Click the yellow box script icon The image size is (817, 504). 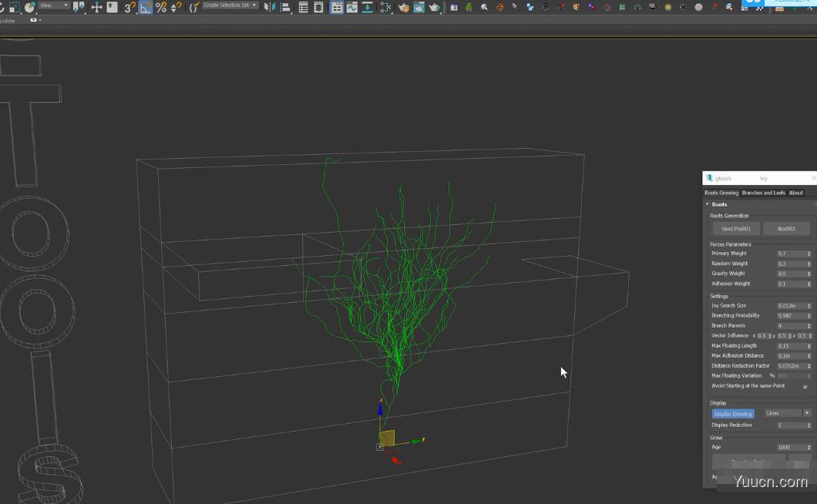coord(577,7)
